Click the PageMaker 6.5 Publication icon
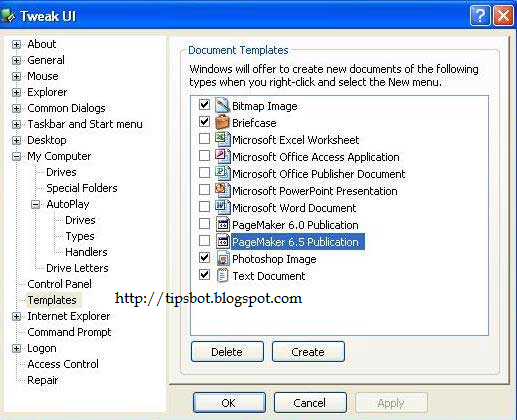The height and width of the screenshot is (420, 517). pyautogui.click(x=222, y=241)
